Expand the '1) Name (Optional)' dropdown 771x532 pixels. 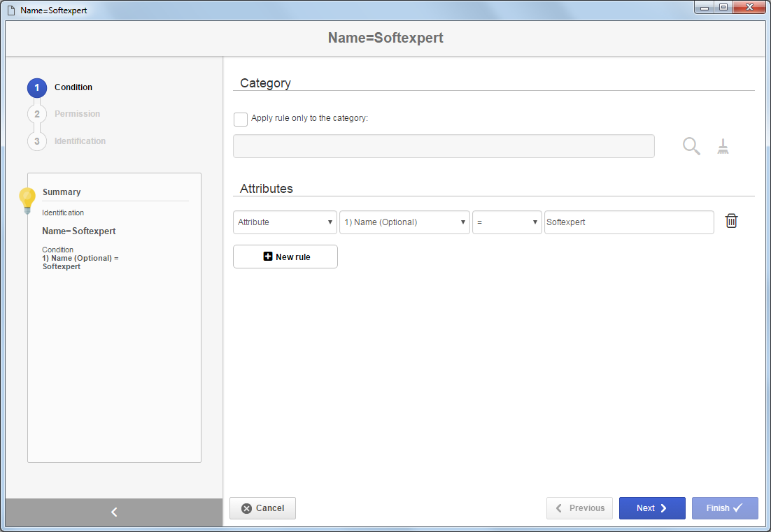(x=404, y=222)
